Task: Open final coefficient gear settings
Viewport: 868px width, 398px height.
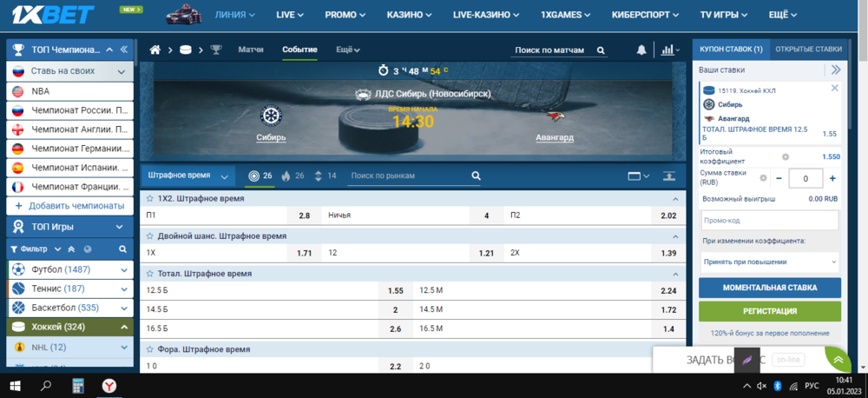Action: tap(785, 156)
